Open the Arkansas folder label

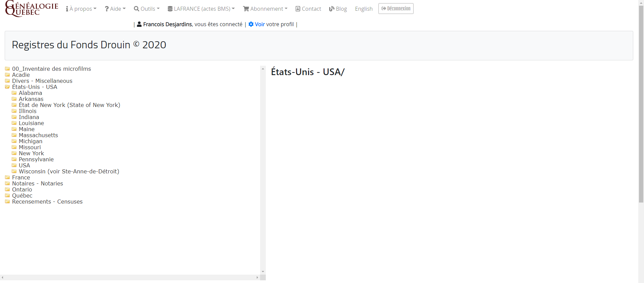(x=31, y=99)
